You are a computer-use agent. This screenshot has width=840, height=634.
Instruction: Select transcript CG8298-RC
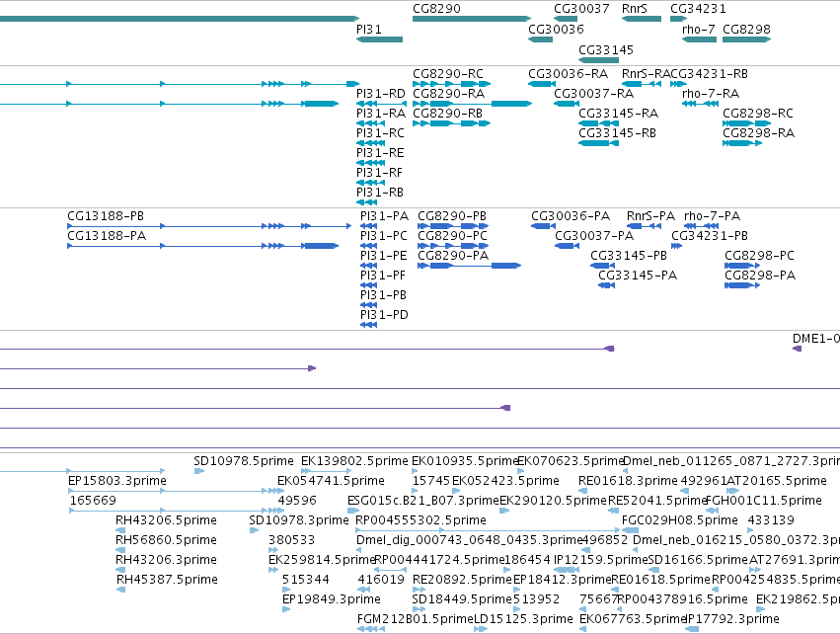click(747, 123)
